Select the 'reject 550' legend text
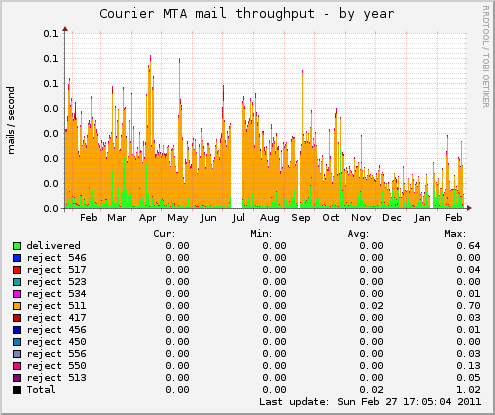Viewport: 495px width, 415px height. 56,366
